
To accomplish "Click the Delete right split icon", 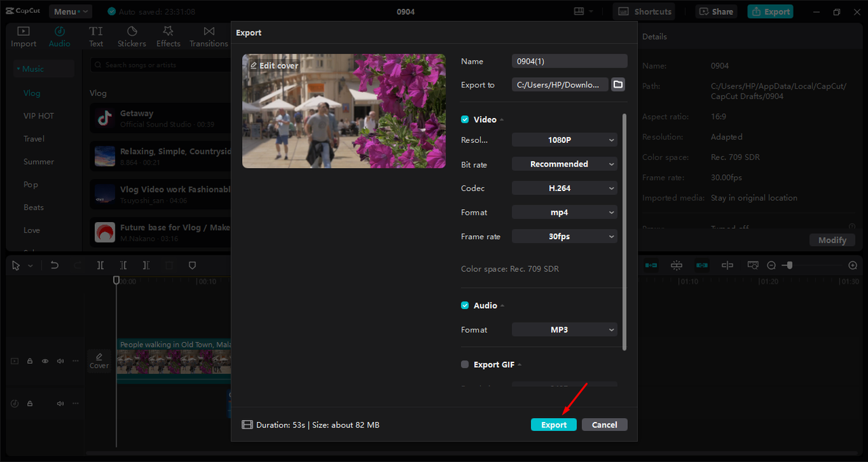I will (x=146, y=266).
